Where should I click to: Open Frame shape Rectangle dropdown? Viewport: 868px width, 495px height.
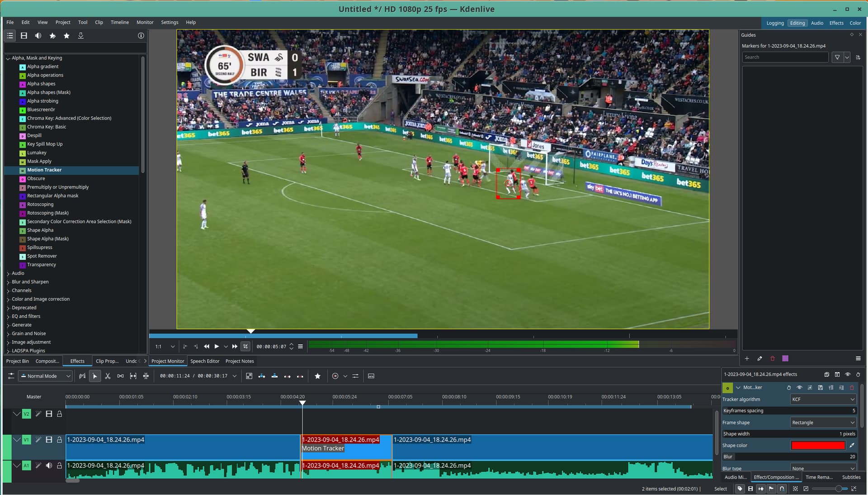823,423
